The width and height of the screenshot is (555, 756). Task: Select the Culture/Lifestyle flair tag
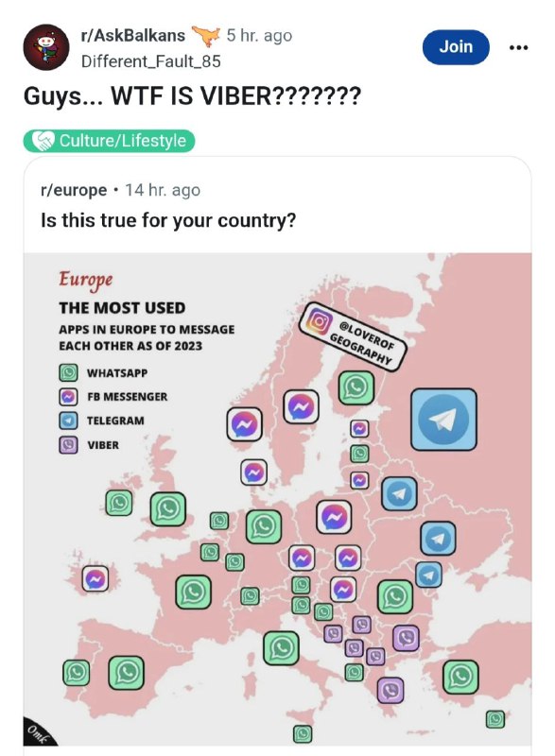pos(109,141)
